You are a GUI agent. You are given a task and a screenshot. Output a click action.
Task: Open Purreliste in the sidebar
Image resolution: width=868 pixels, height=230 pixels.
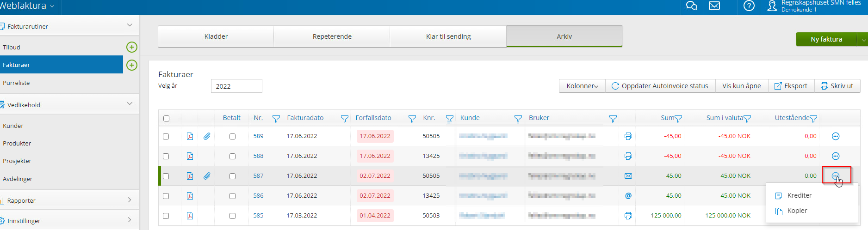(x=16, y=83)
